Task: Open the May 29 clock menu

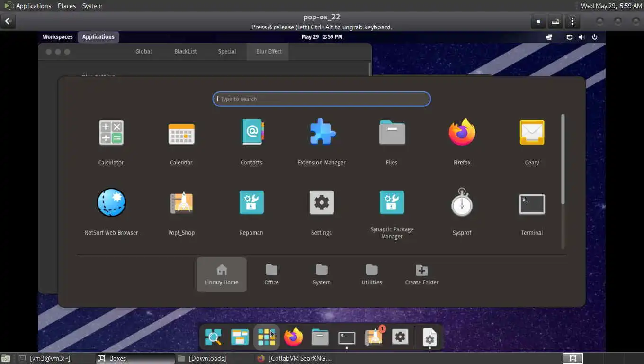Action: [x=322, y=37]
